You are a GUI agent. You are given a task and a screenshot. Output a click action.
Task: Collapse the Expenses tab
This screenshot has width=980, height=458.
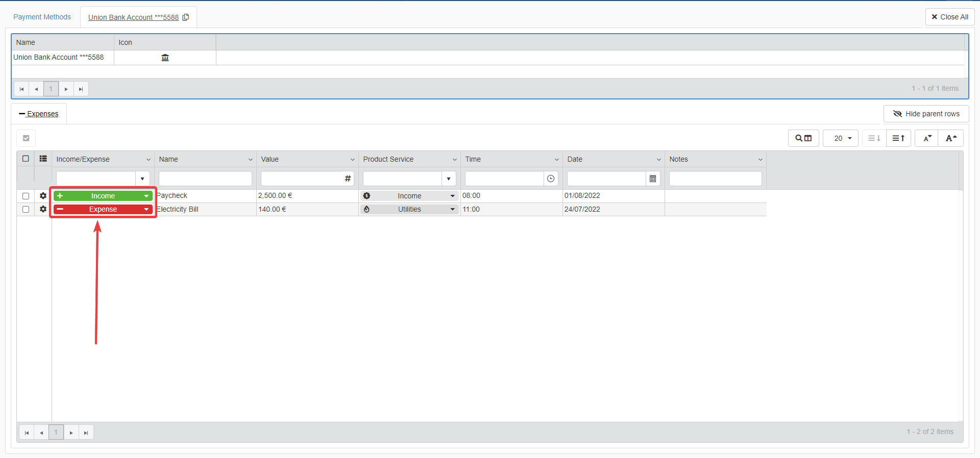[39, 114]
